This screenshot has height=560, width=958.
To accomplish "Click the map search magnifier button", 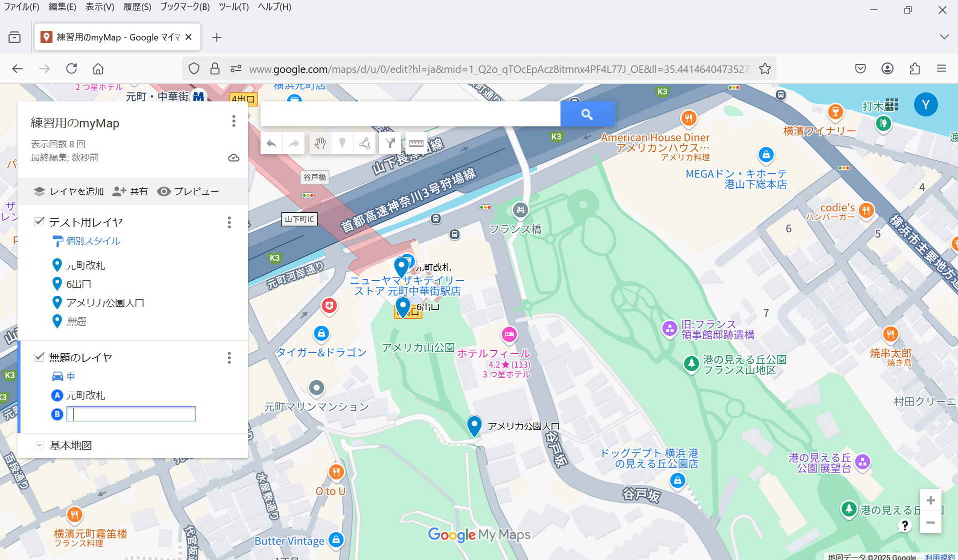I will 587,114.
